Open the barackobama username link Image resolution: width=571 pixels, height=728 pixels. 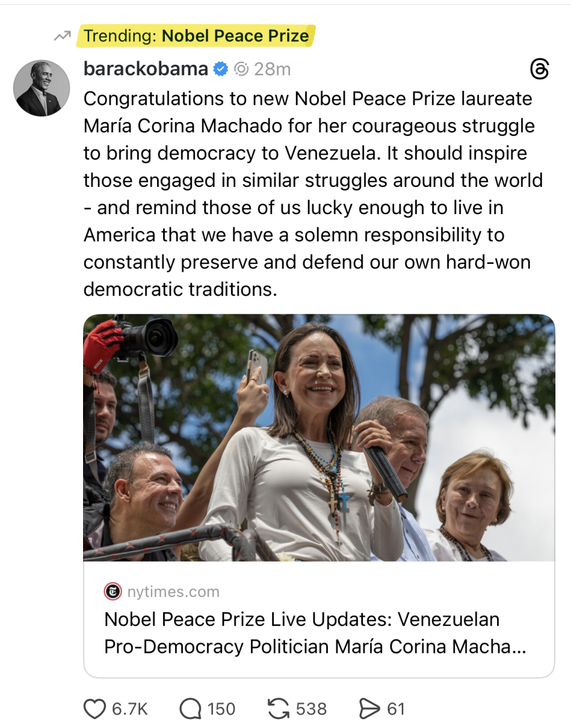145,69
